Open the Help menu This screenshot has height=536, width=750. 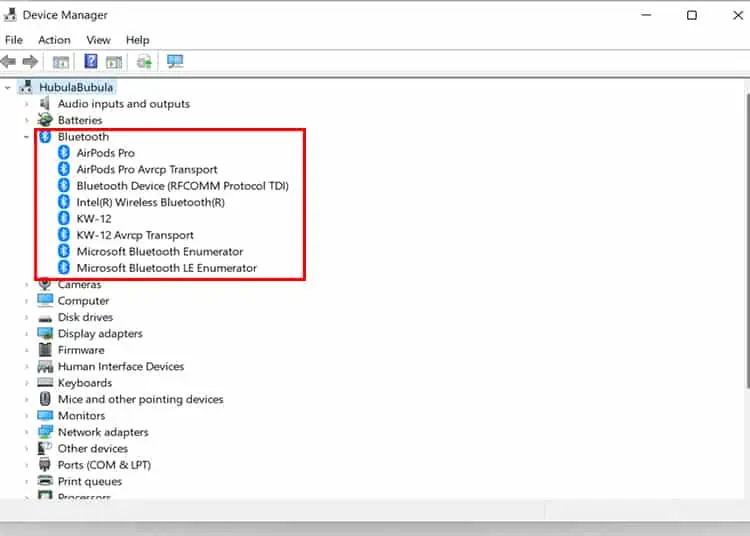[137, 40]
